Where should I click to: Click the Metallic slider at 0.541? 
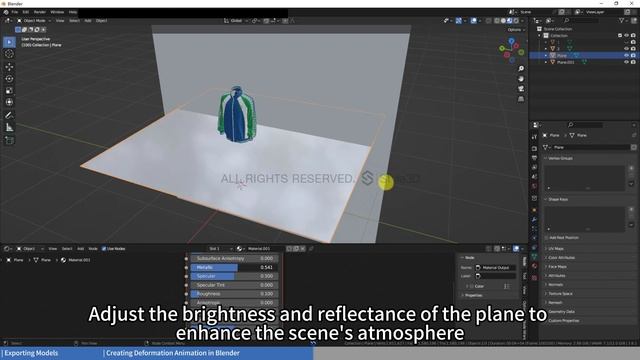point(235,267)
